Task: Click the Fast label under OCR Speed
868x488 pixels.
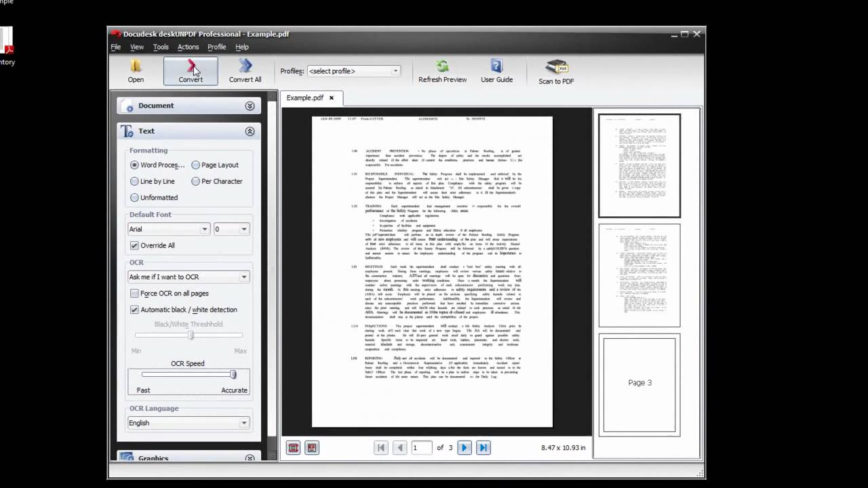Action: tap(143, 390)
